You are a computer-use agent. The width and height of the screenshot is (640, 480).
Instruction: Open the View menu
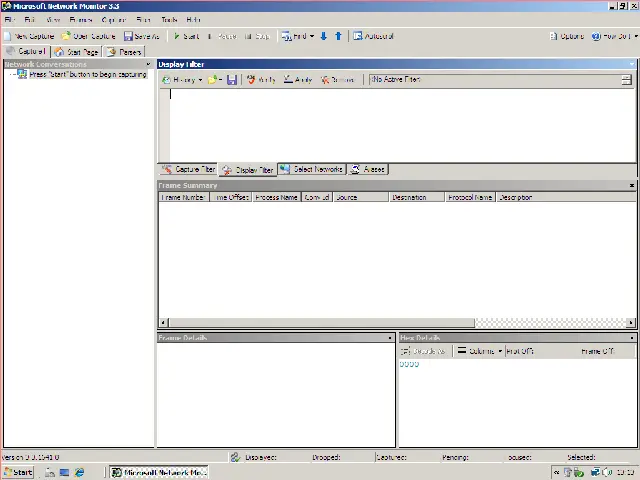click(x=53, y=20)
